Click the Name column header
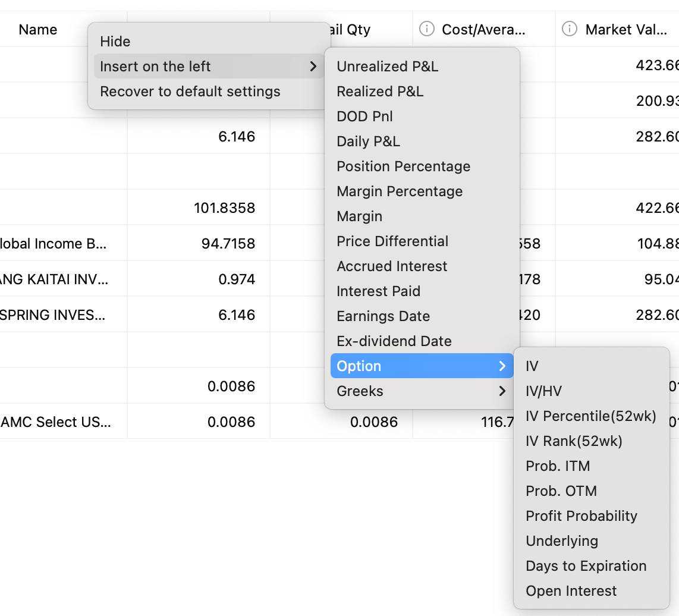The height and width of the screenshot is (616, 679). coord(38,30)
